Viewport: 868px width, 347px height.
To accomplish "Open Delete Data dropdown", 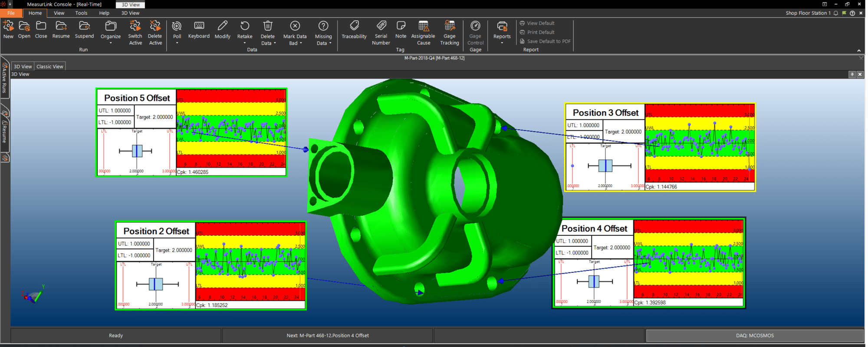I will pos(268,33).
